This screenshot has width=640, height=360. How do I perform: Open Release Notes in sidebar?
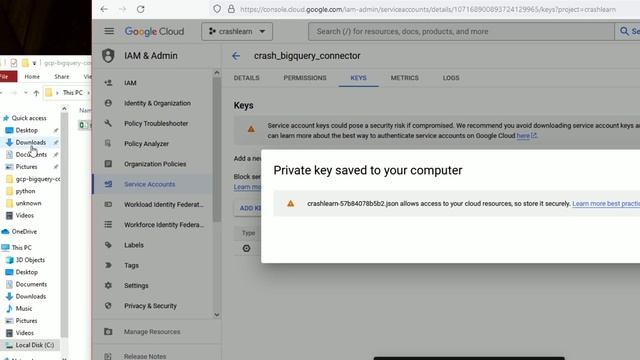[x=145, y=356]
